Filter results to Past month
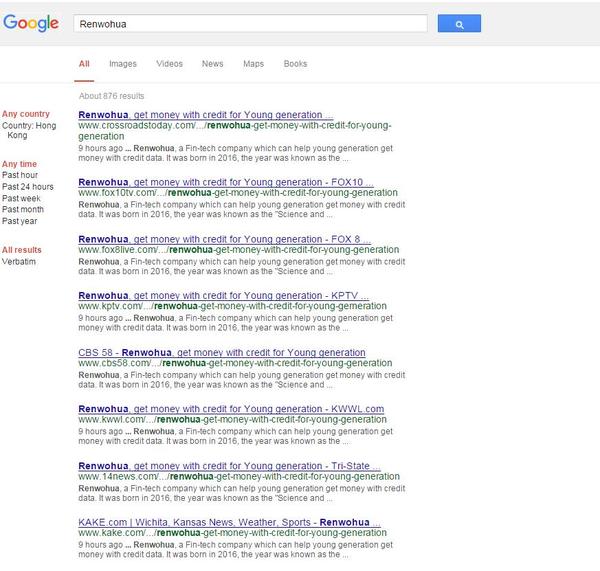 [x=23, y=210]
